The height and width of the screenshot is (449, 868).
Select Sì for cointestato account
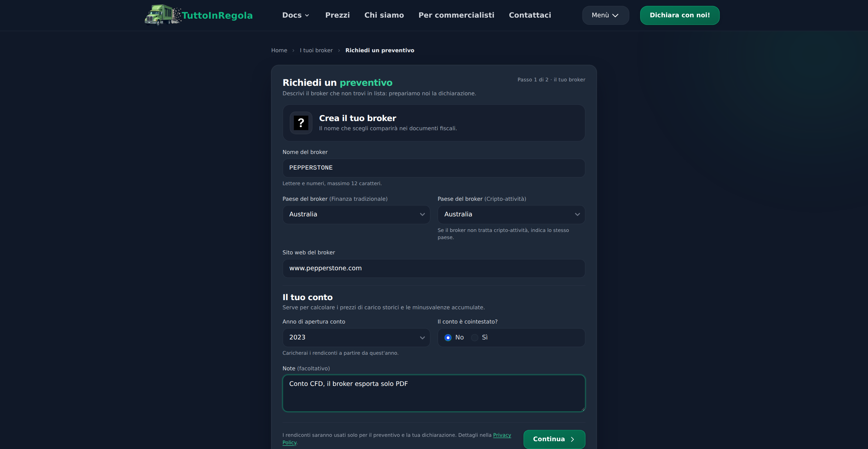(475, 337)
